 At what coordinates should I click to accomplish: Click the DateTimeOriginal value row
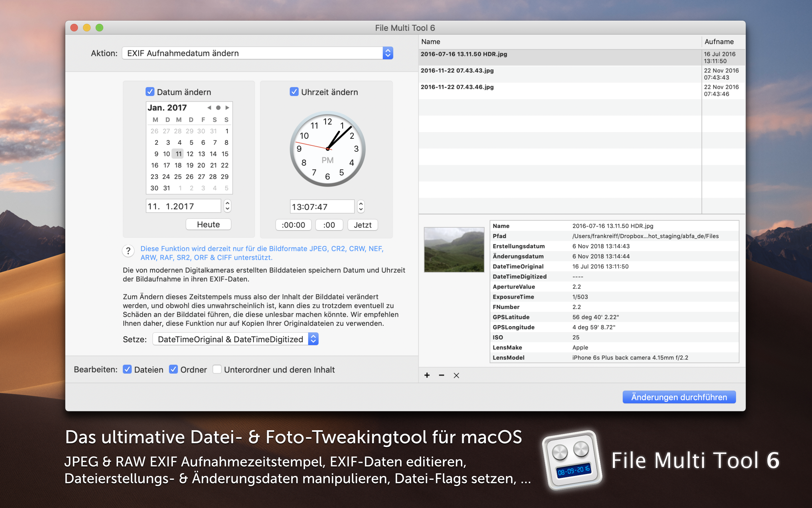coord(614,266)
